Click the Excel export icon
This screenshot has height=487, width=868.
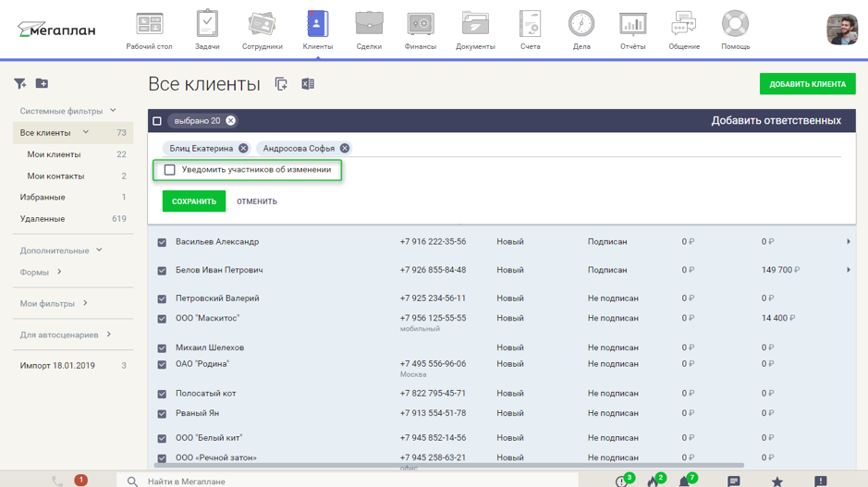coord(308,84)
